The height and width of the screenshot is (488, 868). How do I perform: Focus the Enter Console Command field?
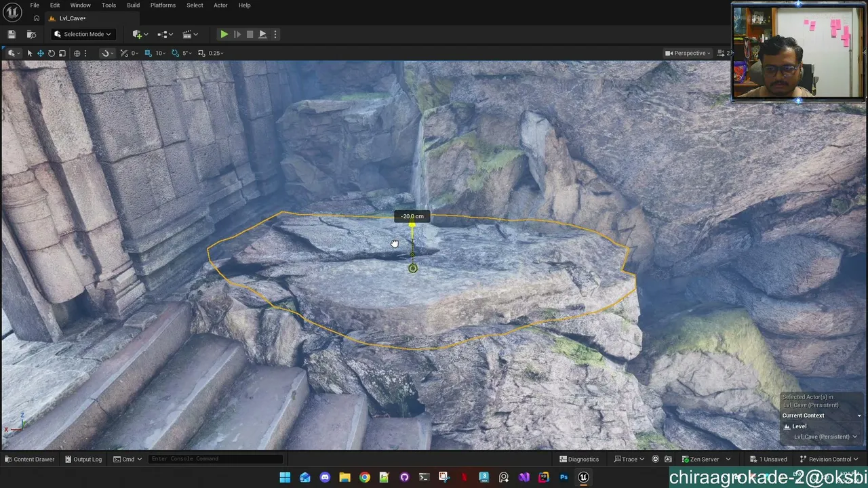point(215,459)
